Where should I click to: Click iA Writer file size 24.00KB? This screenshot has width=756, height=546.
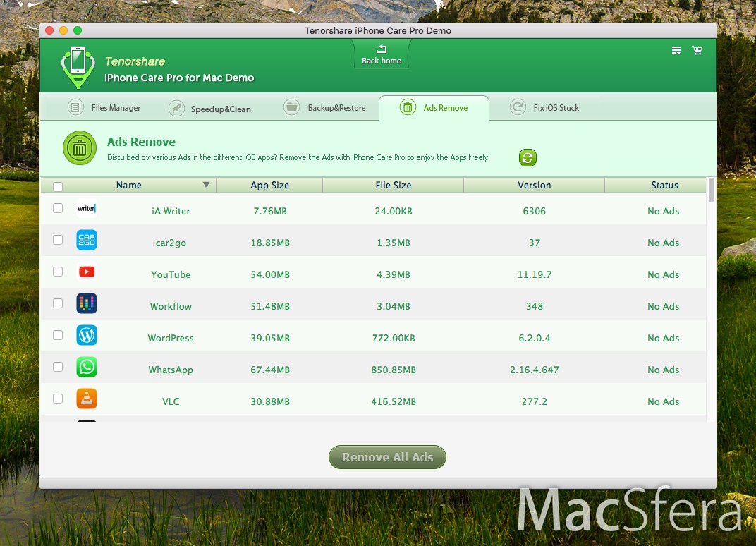point(394,211)
